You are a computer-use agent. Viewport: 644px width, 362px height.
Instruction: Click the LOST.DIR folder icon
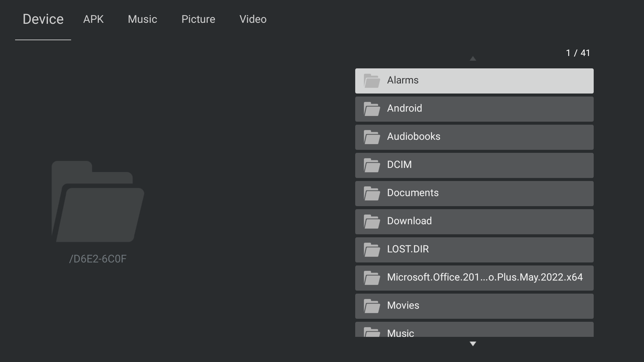click(372, 249)
